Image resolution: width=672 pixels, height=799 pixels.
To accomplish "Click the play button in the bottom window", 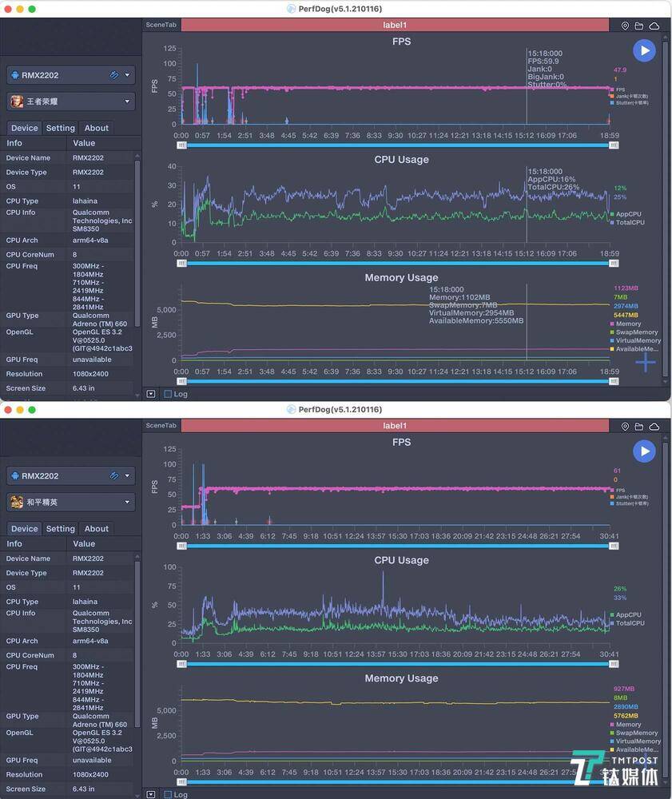I will [x=644, y=451].
